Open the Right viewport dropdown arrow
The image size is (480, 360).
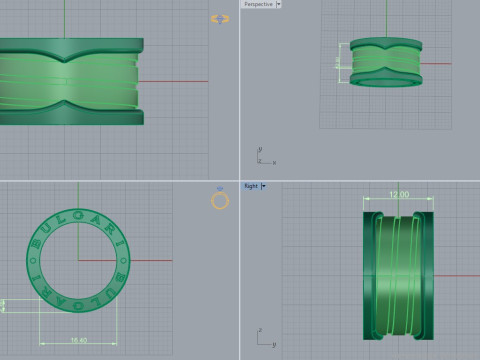(x=263, y=186)
